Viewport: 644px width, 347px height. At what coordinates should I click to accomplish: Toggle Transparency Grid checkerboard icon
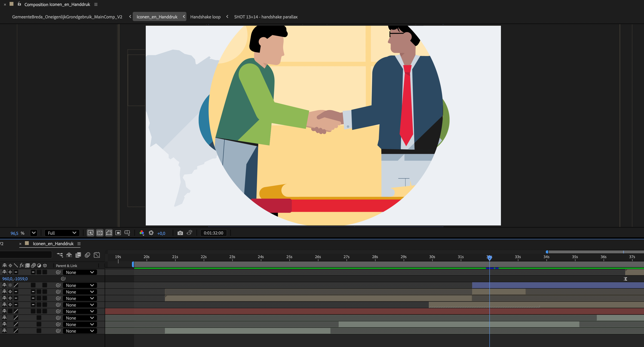tap(100, 233)
